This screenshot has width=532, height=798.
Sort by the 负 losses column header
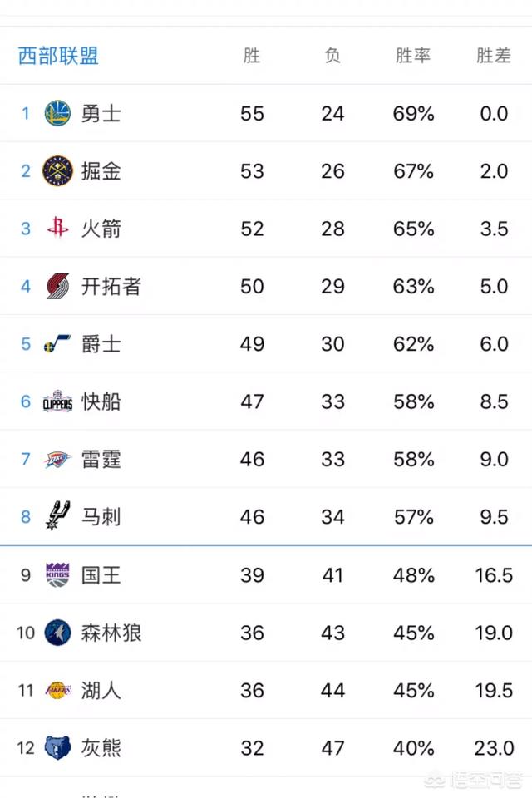tap(332, 56)
